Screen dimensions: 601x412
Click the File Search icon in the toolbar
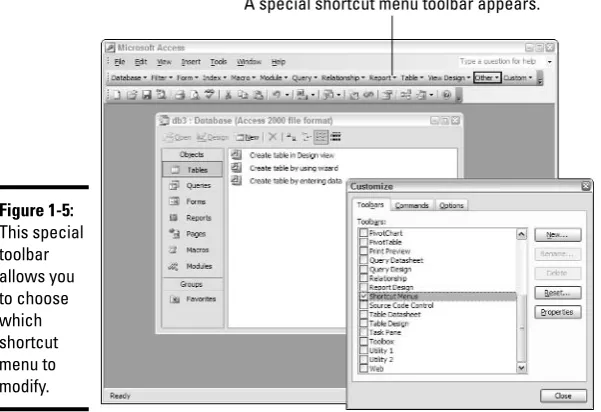click(161, 95)
